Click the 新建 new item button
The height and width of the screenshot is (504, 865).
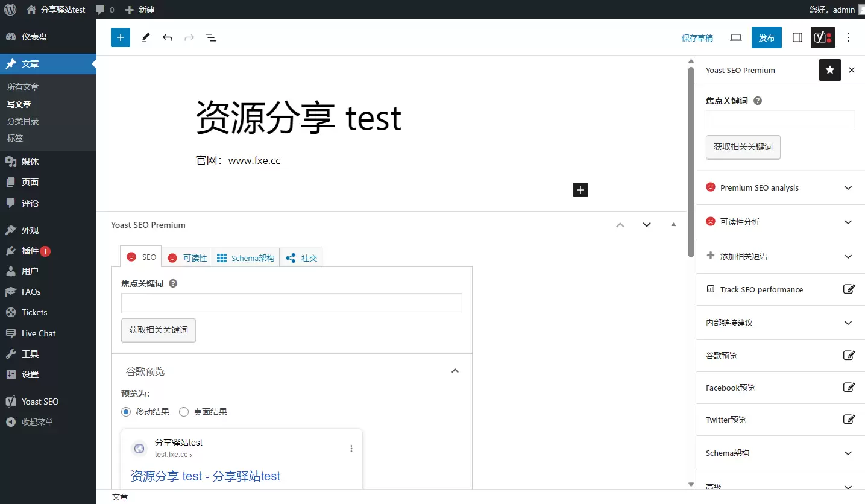[x=140, y=10]
